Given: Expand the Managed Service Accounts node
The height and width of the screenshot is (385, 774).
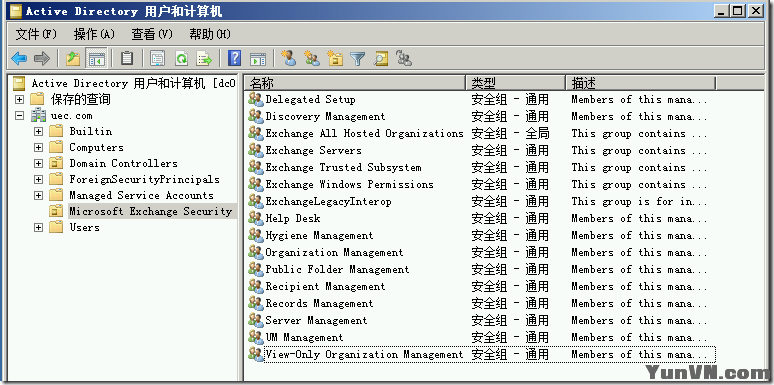Looking at the screenshot, I should [39, 195].
